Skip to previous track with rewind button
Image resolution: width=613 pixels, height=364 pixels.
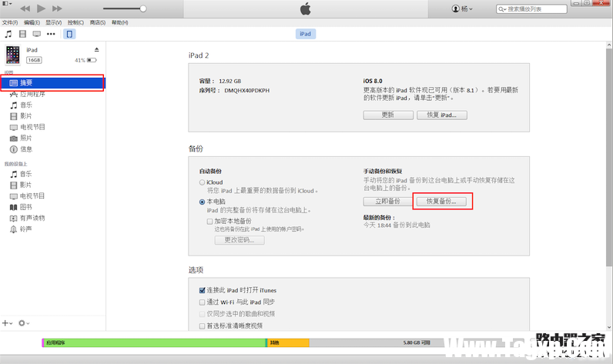pos(25,8)
